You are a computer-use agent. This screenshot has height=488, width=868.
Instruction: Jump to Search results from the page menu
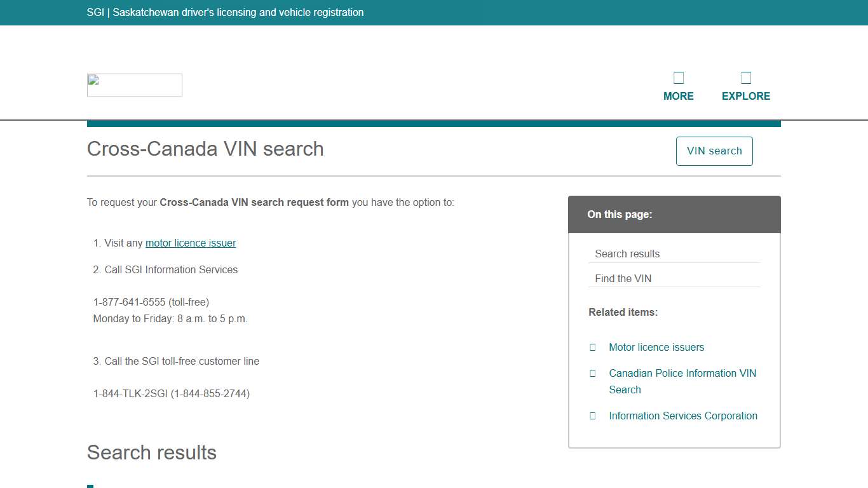[627, 254]
